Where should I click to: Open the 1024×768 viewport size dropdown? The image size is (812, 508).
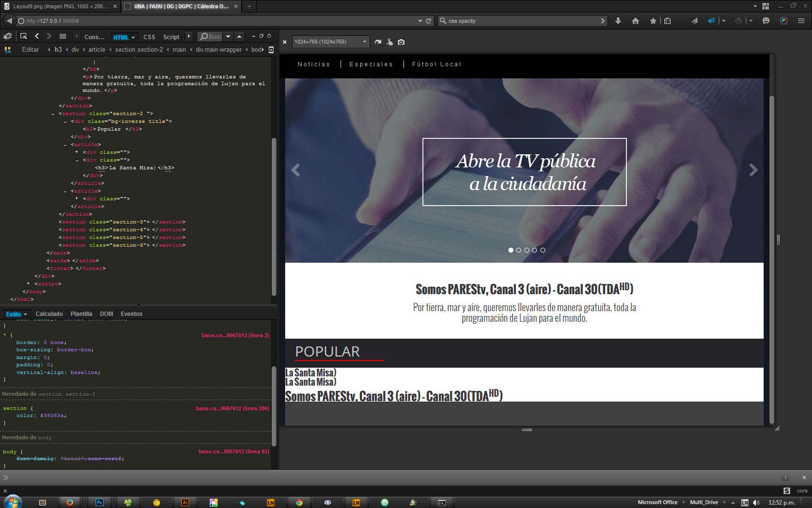click(331, 42)
